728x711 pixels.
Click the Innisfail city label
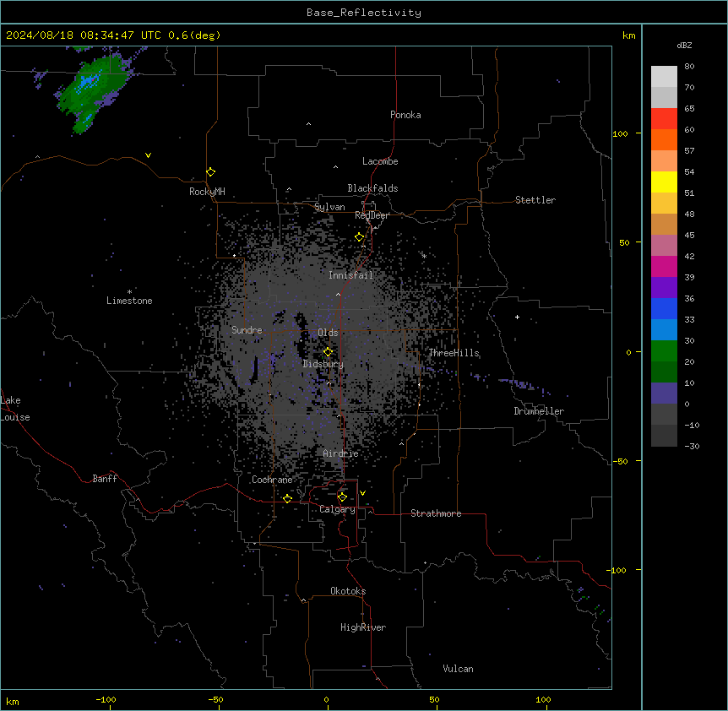(350, 275)
